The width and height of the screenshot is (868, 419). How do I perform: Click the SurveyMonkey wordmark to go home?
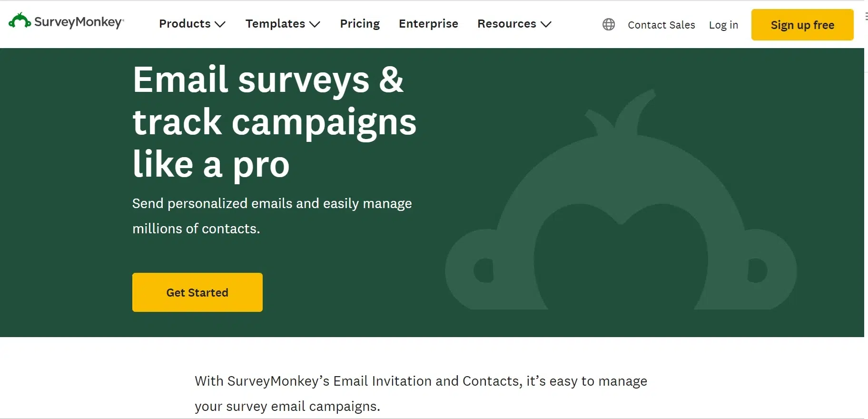(79, 21)
